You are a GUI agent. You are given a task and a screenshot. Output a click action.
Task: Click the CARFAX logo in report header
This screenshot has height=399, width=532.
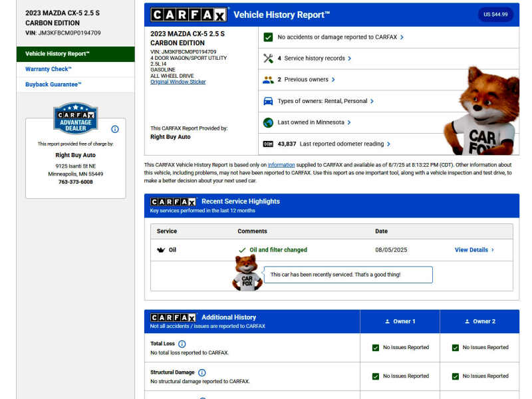point(189,15)
